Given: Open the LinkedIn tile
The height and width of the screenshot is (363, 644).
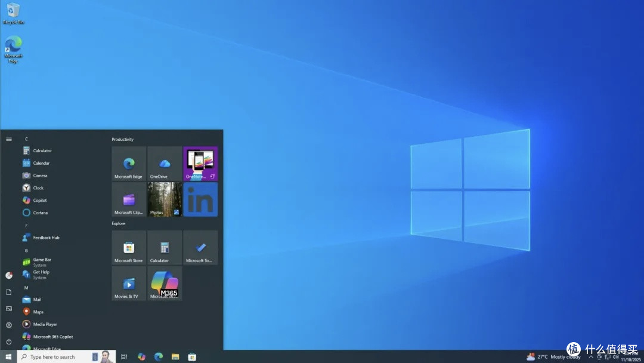Looking at the screenshot, I should [200, 199].
